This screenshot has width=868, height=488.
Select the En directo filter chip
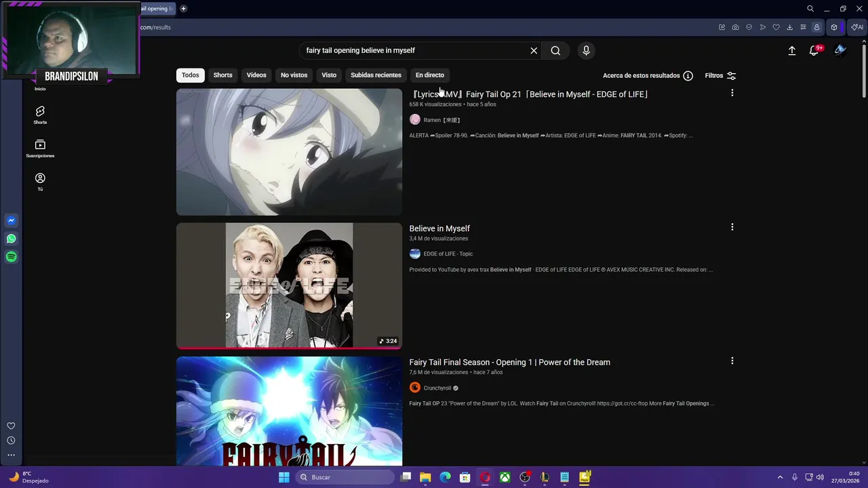coord(430,75)
